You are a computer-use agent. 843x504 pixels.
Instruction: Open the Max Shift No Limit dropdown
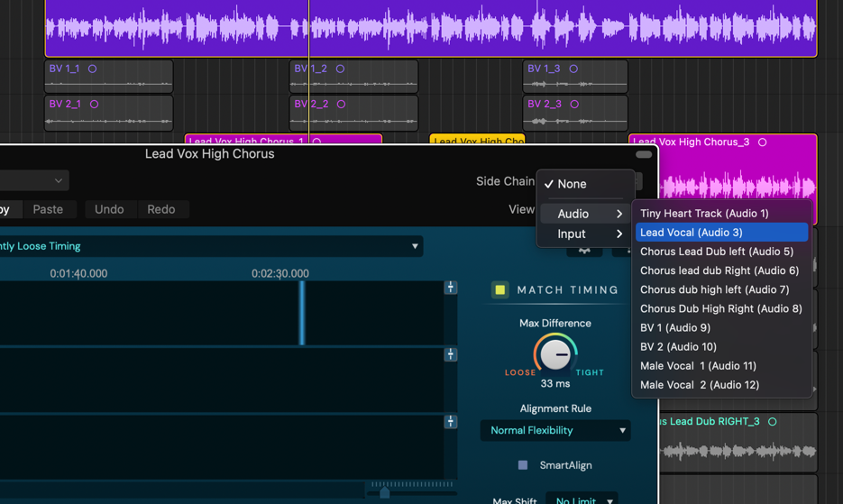(x=584, y=499)
